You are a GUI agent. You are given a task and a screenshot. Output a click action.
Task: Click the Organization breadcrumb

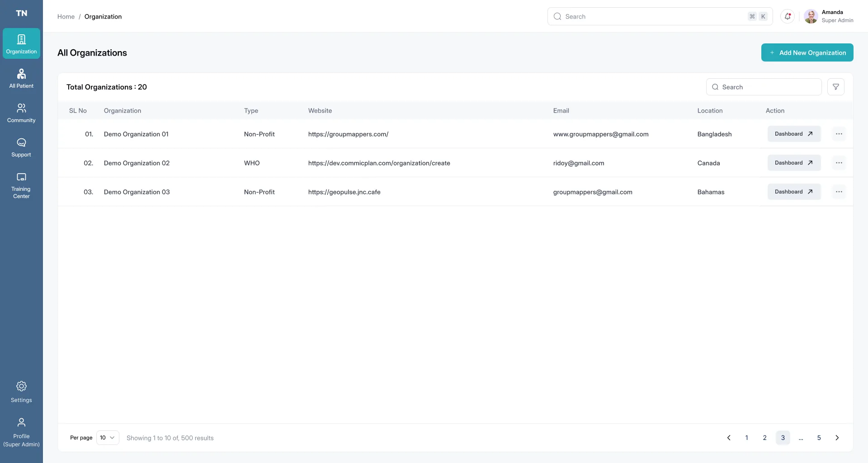(x=103, y=17)
